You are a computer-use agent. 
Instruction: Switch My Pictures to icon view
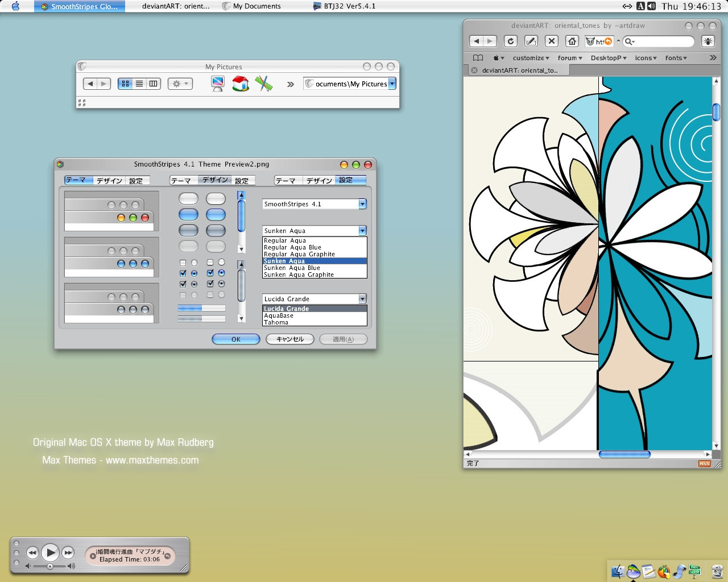(125, 84)
